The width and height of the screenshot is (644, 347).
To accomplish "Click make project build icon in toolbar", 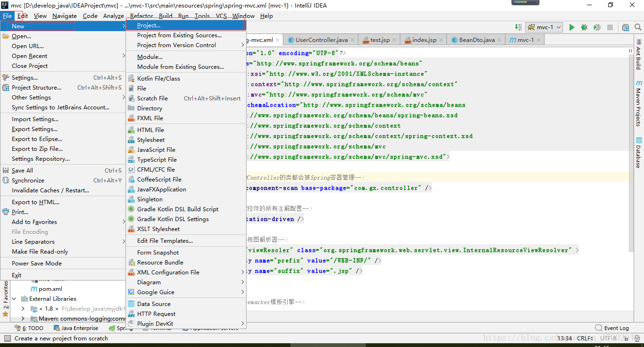I will click(519, 27).
